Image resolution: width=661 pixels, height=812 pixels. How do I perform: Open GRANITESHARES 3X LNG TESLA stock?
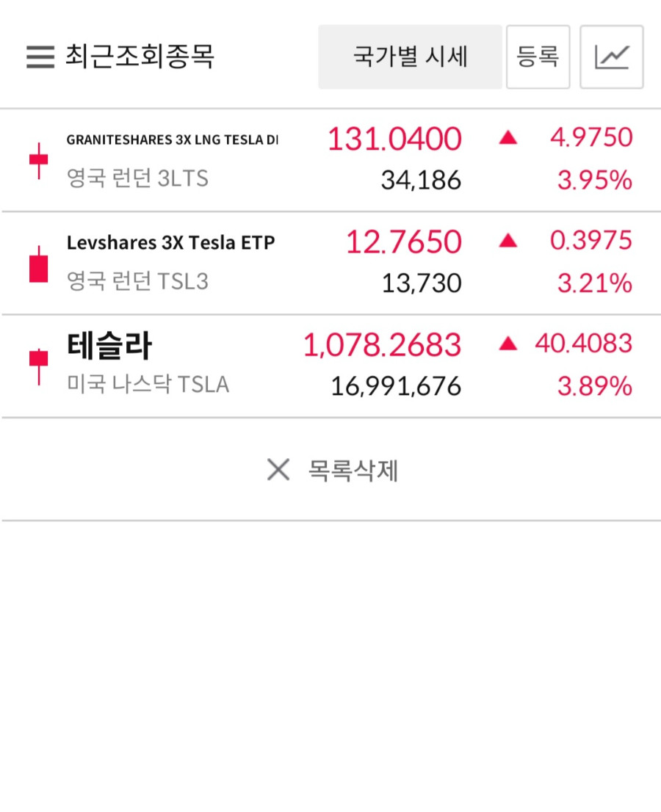[330, 160]
